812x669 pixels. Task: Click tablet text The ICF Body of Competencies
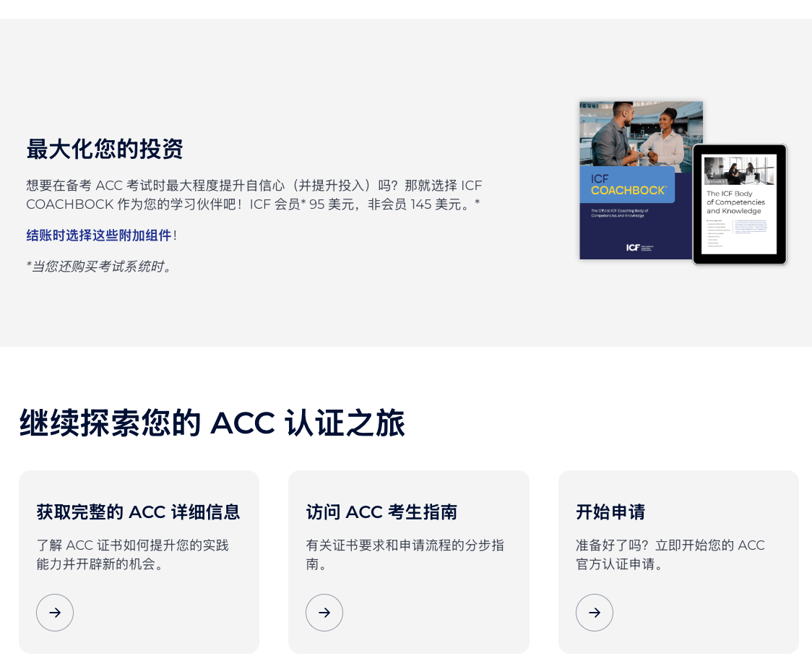coord(735,202)
